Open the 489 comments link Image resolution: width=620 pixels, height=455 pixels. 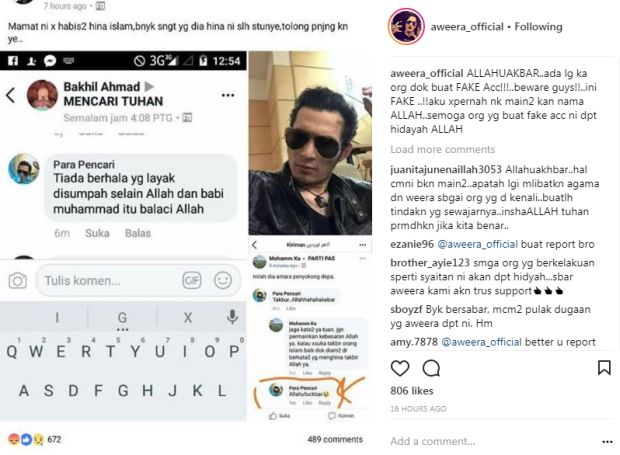point(335,439)
